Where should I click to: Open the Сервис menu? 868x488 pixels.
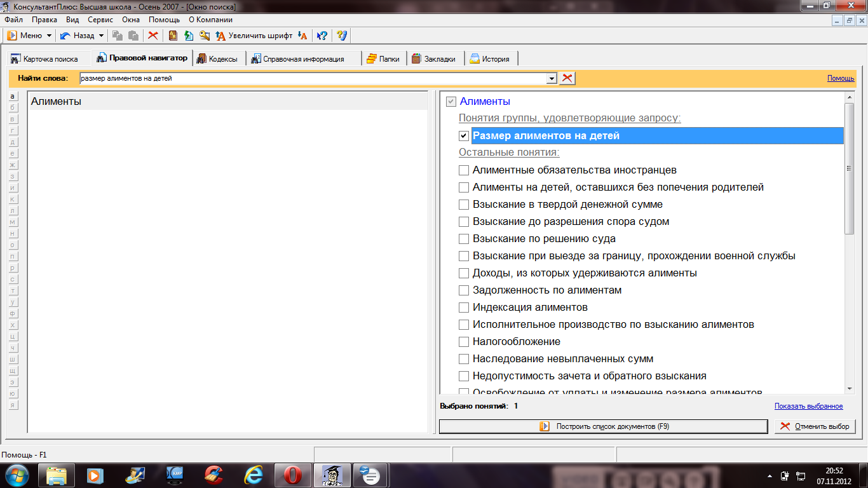(x=100, y=20)
